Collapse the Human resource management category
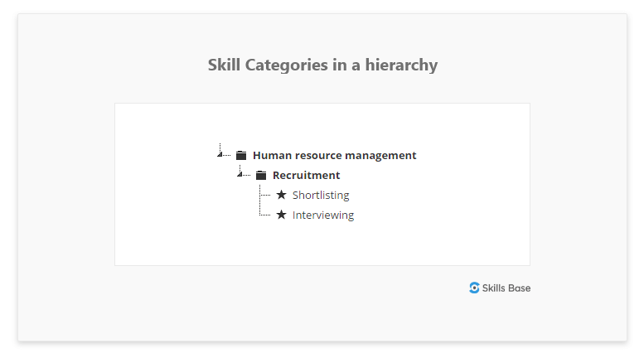This screenshot has height=363, width=644. click(220, 154)
